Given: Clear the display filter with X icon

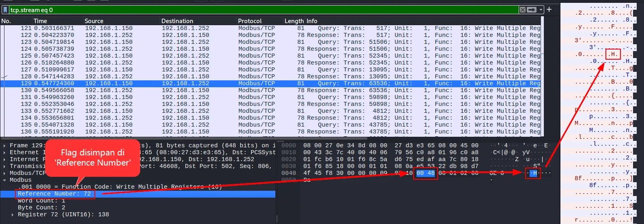Looking at the screenshot, I should coord(523,10).
